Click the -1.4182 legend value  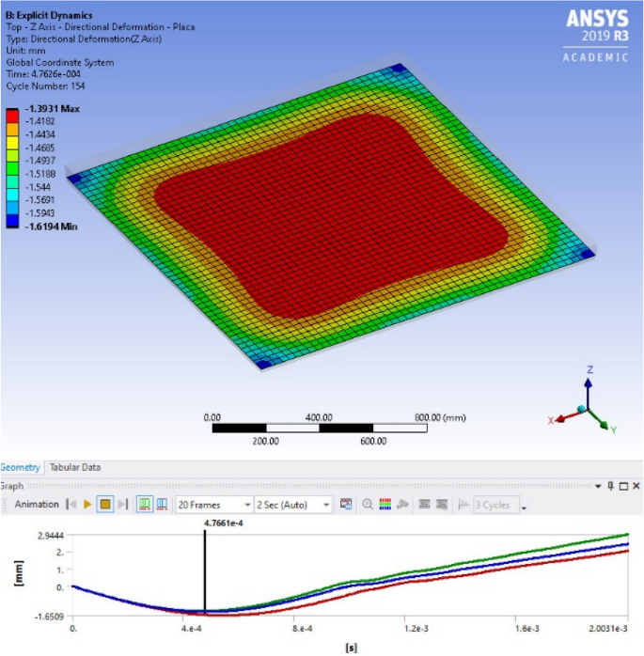point(39,121)
